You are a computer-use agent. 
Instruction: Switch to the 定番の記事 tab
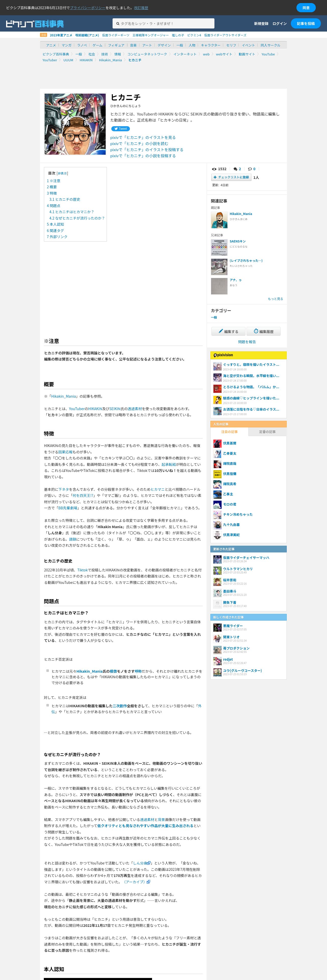coord(267,432)
